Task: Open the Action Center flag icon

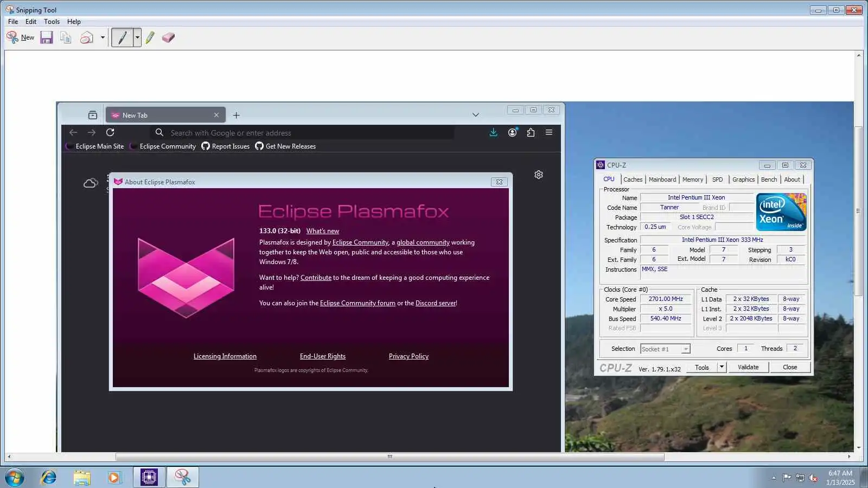Action: tap(787, 478)
